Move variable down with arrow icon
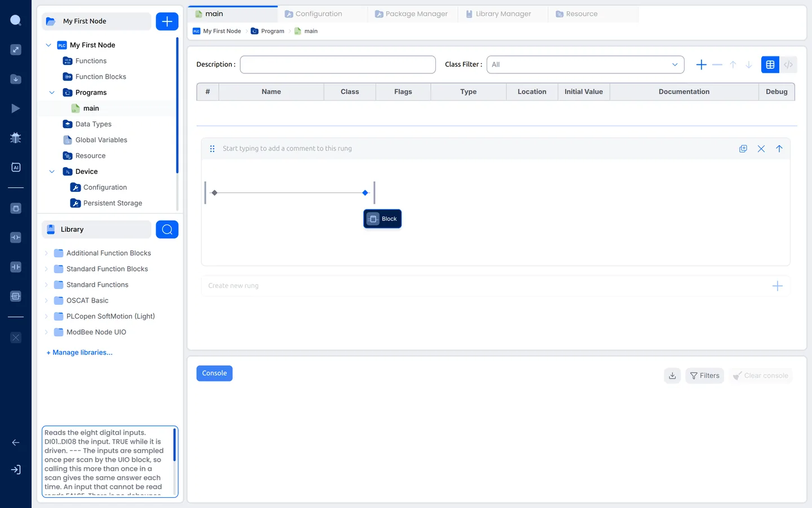 tap(749, 65)
